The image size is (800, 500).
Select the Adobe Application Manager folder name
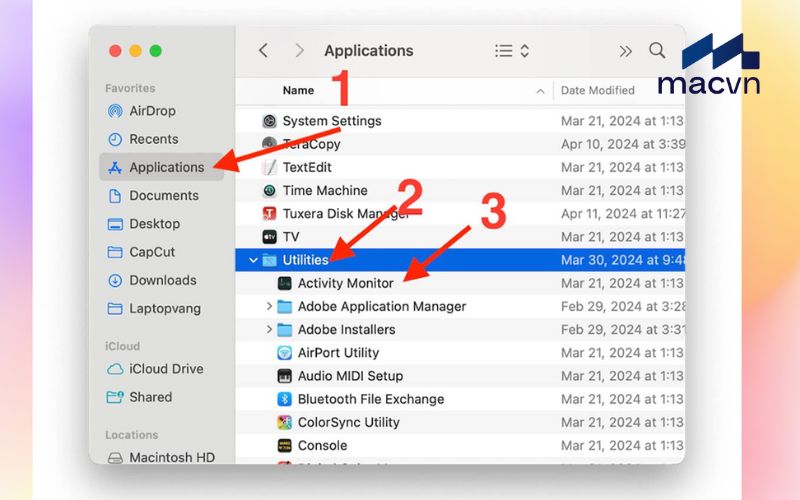[382, 306]
